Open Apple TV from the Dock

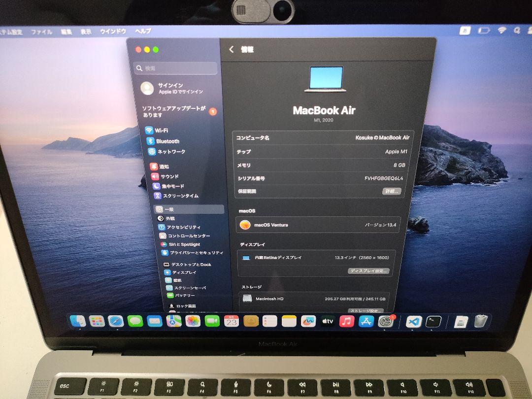click(x=328, y=321)
